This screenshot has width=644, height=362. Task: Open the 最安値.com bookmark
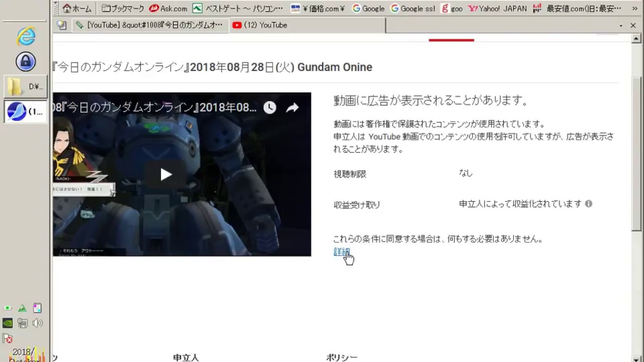click(578, 9)
